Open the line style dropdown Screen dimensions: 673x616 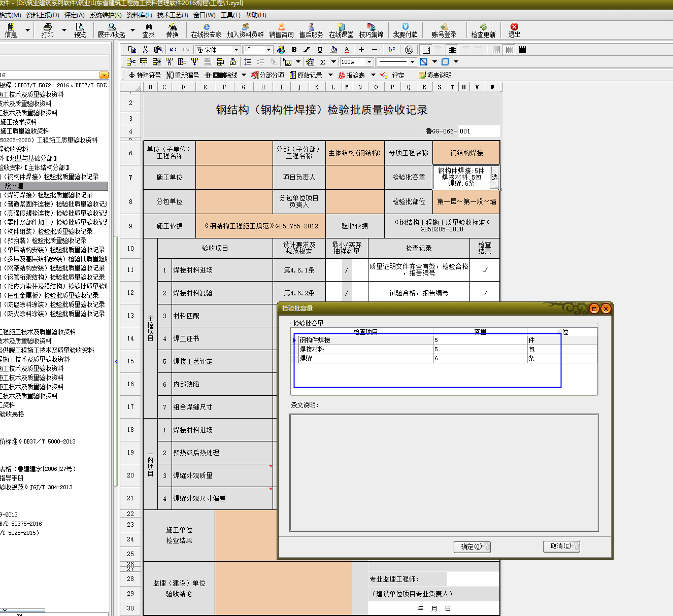412,62
